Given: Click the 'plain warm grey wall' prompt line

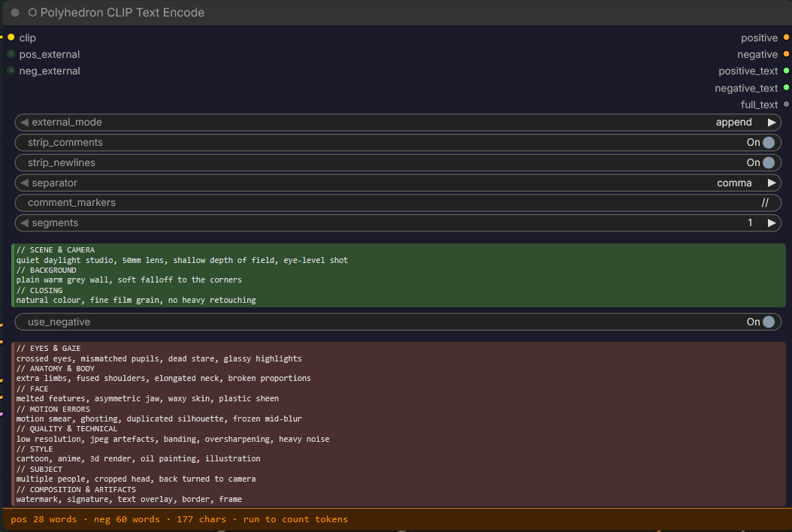Looking at the screenshot, I should click(x=128, y=280).
